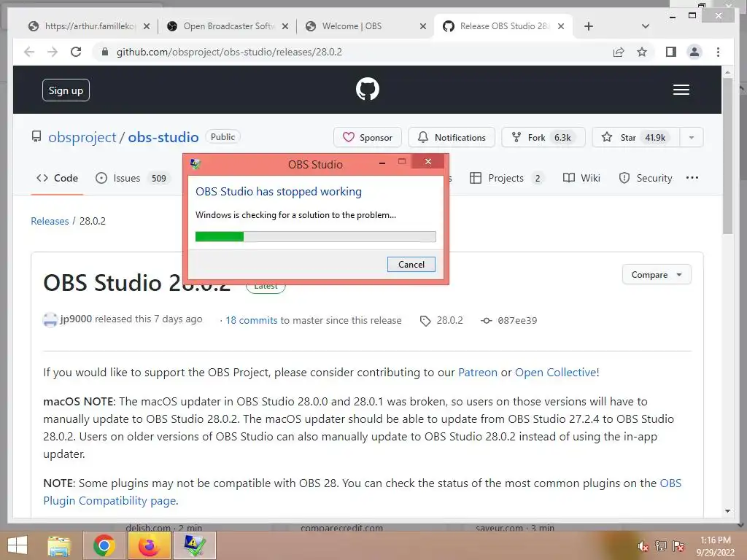Open the Issues tab
Viewport: 747px width, 560px height.
point(132,178)
